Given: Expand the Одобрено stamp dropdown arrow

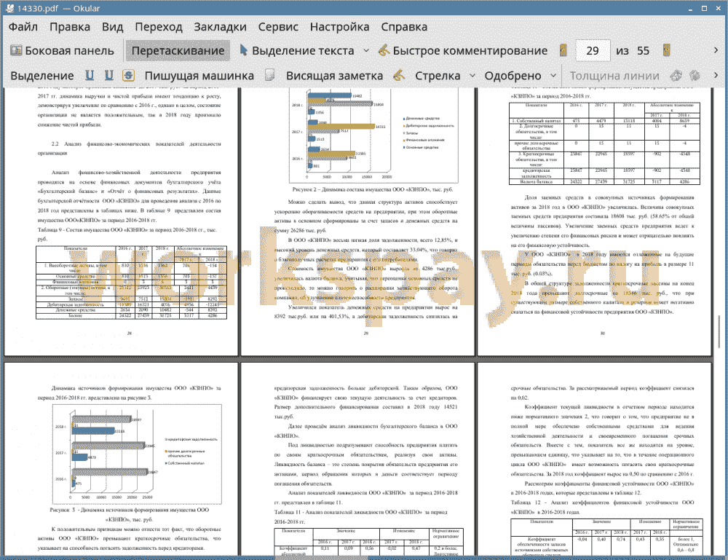Looking at the screenshot, I should 553,76.
